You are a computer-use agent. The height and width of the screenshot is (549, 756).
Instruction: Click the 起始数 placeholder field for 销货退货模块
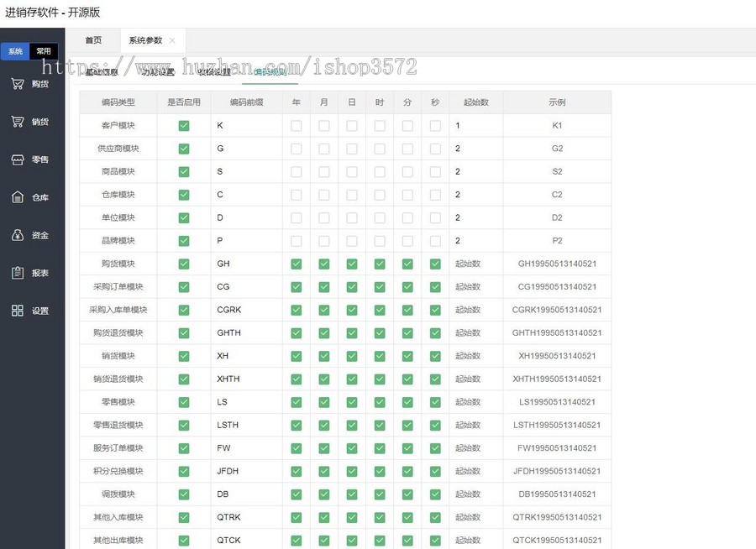click(x=476, y=379)
